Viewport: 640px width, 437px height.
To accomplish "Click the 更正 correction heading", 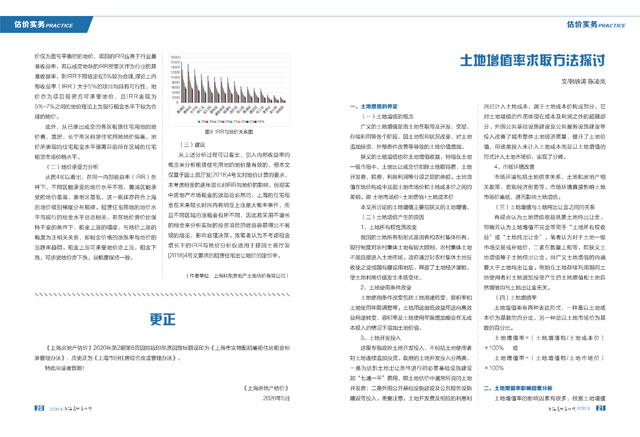I will (x=162, y=319).
